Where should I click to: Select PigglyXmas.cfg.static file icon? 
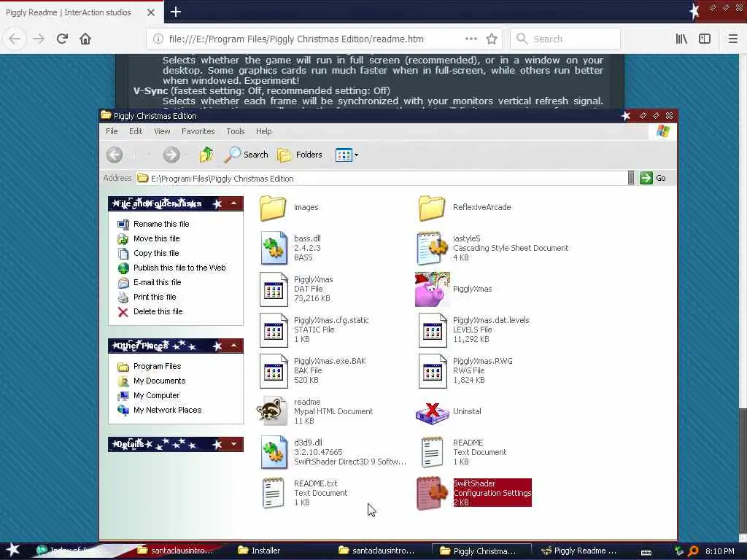click(x=274, y=330)
